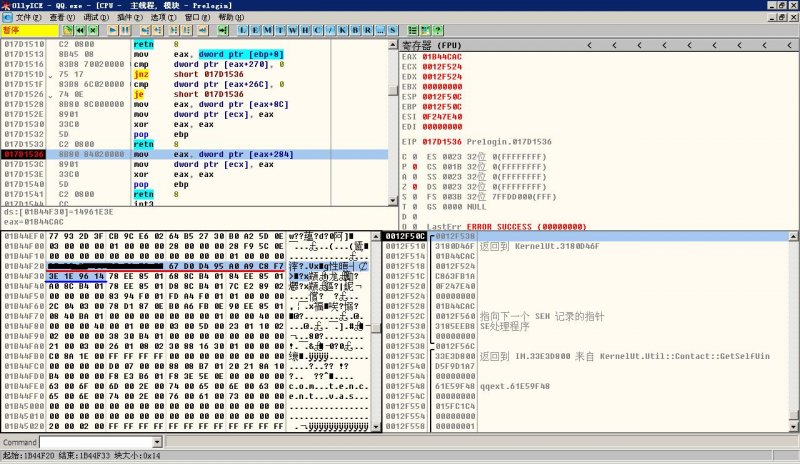Click inside the Command input field
Screen dimensions: 800x464
(96, 442)
